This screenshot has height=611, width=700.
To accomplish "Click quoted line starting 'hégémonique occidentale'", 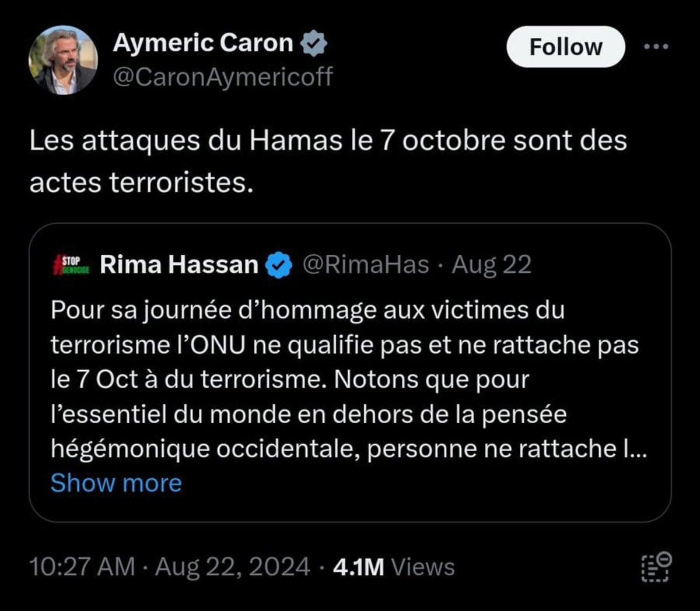I will click(x=348, y=448).
